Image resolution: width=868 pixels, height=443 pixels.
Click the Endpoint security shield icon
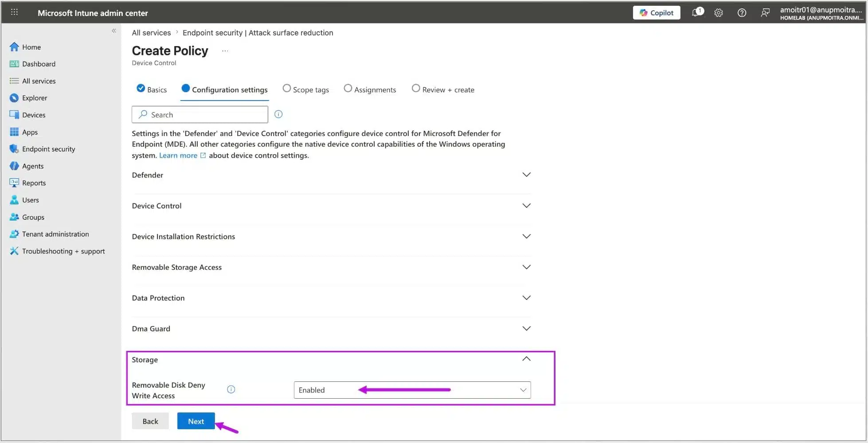14,149
